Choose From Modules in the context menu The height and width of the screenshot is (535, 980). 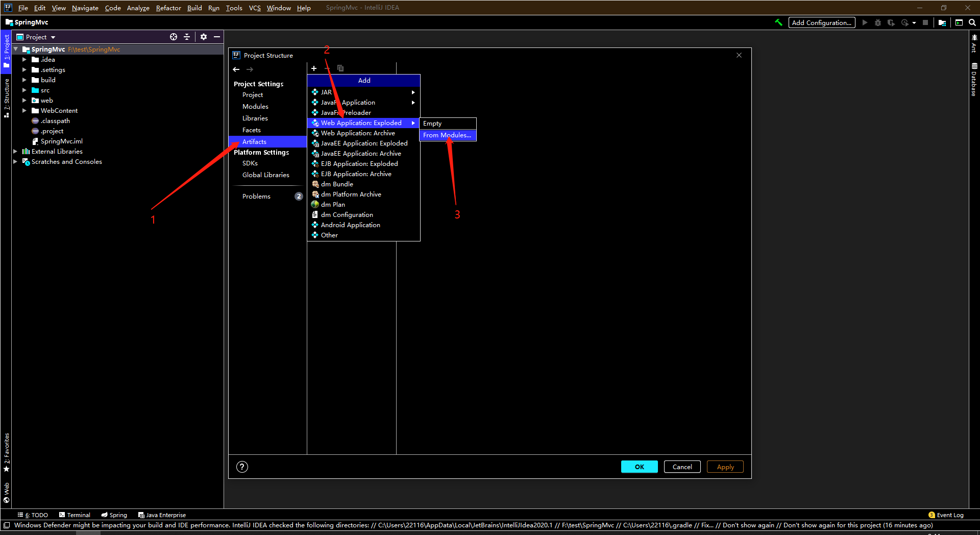click(x=447, y=135)
